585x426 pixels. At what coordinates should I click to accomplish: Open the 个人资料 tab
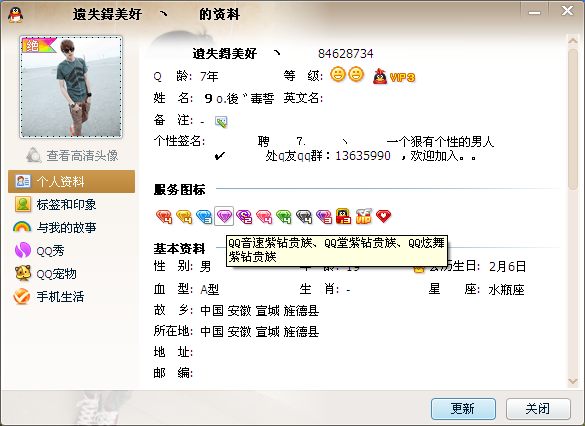click(x=72, y=181)
